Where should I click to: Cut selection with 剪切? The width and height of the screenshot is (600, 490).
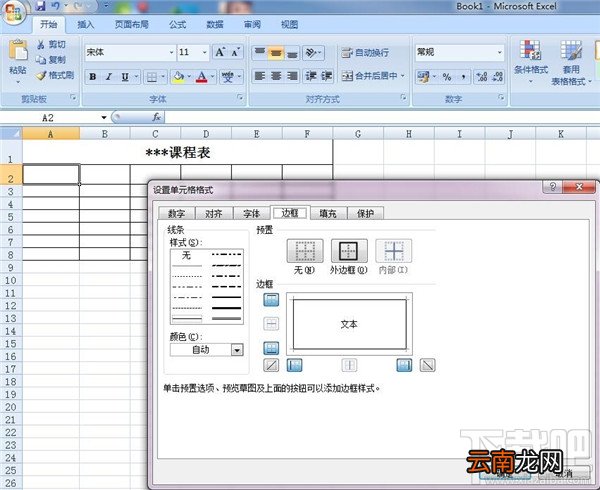51,45
